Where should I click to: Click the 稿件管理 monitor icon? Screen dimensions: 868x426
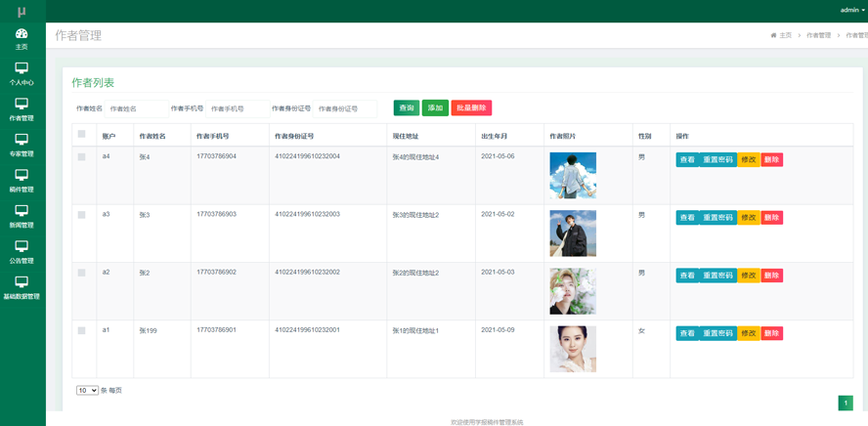(22, 175)
